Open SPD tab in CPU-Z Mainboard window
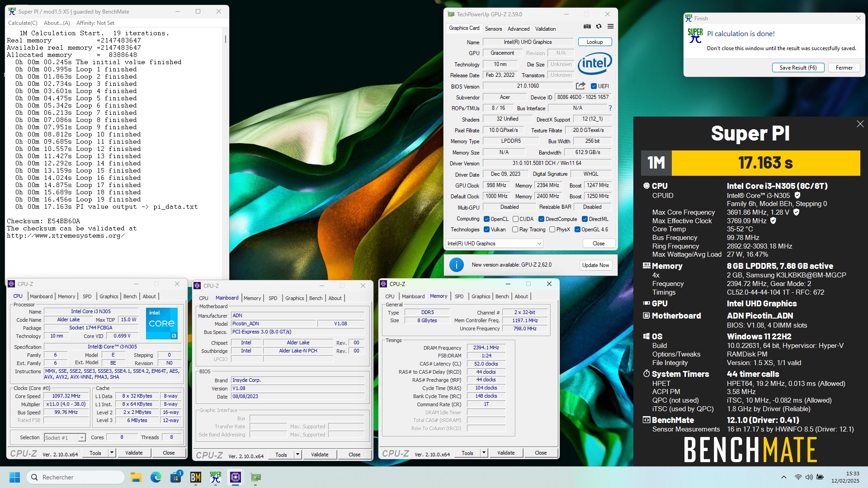Image resolution: width=868 pixels, height=488 pixels. pos(273,298)
